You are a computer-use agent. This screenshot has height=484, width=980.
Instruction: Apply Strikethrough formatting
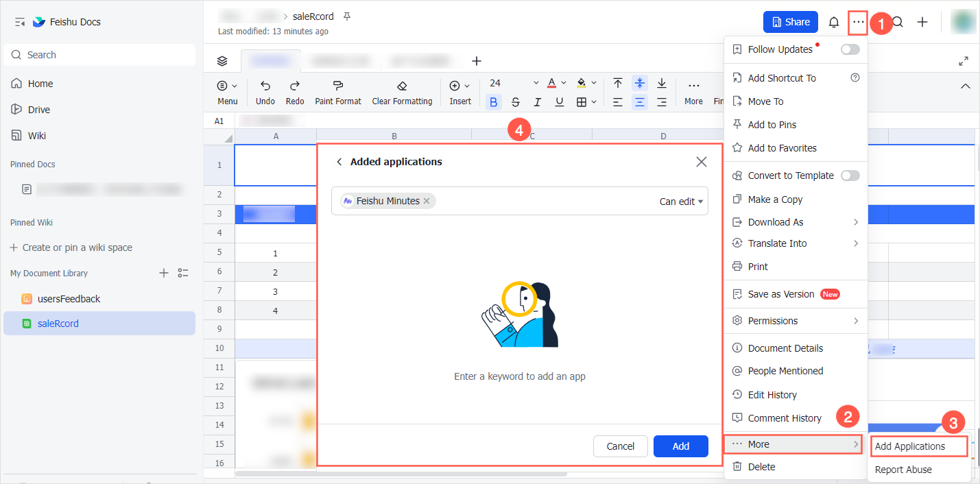point(516,102)
